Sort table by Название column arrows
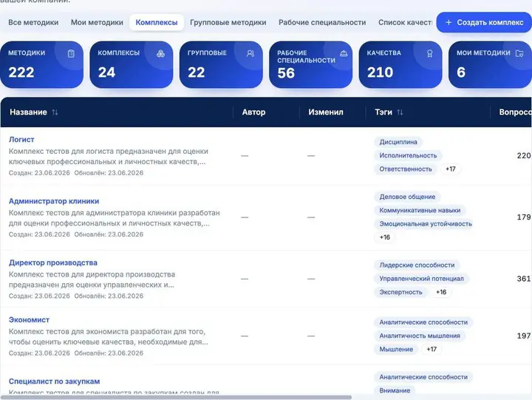 tap(55, 112)
